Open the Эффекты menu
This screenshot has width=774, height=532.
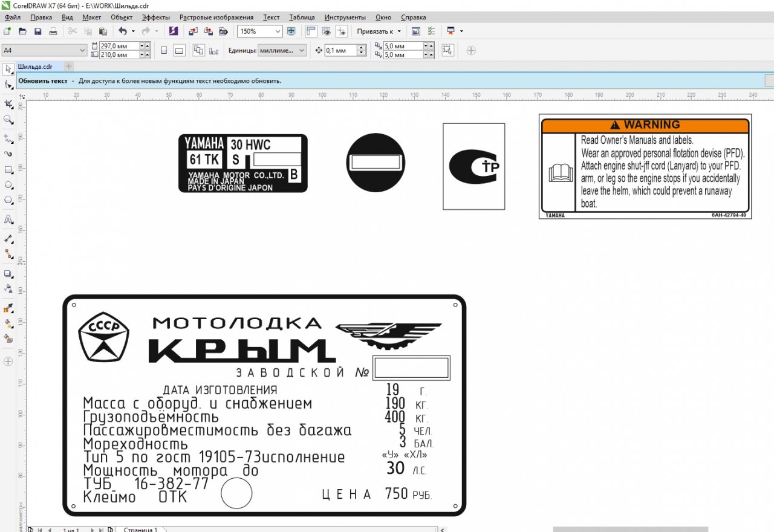coord(155,18)
